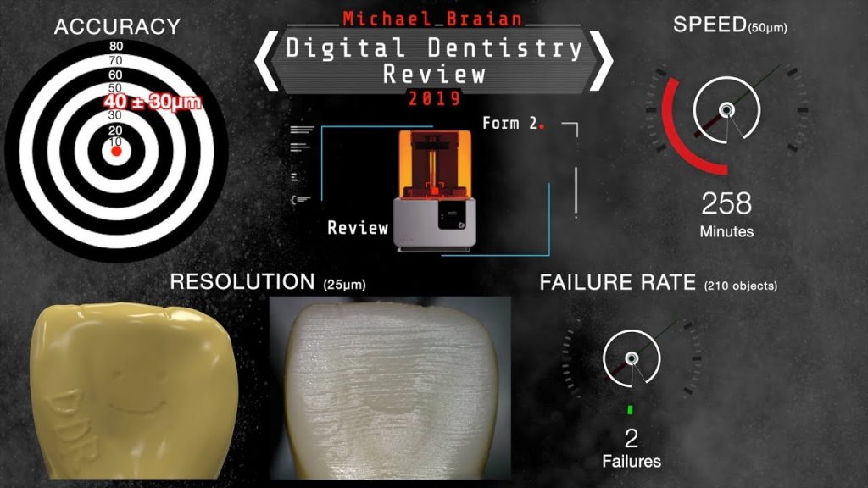Click the '(210 objects)' note
Viewport: 868px width, 488px height.
click(741, 286)
